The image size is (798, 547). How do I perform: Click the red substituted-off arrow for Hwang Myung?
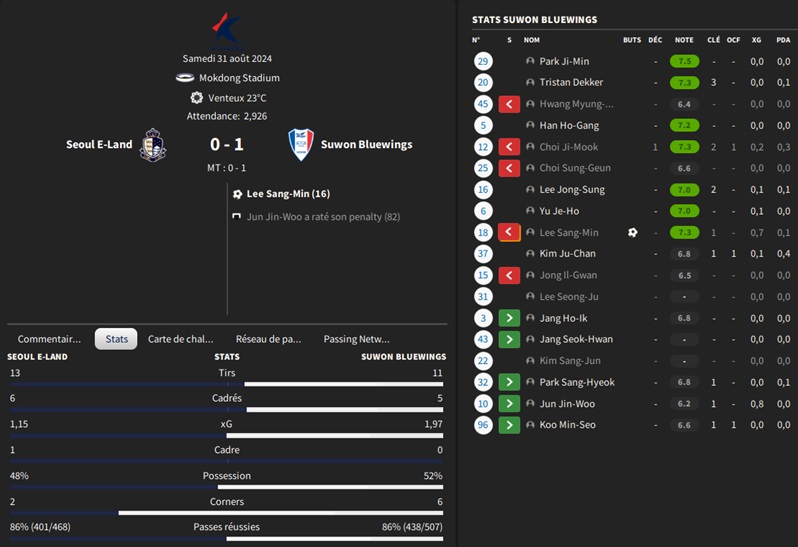click(x=509, y=104)
